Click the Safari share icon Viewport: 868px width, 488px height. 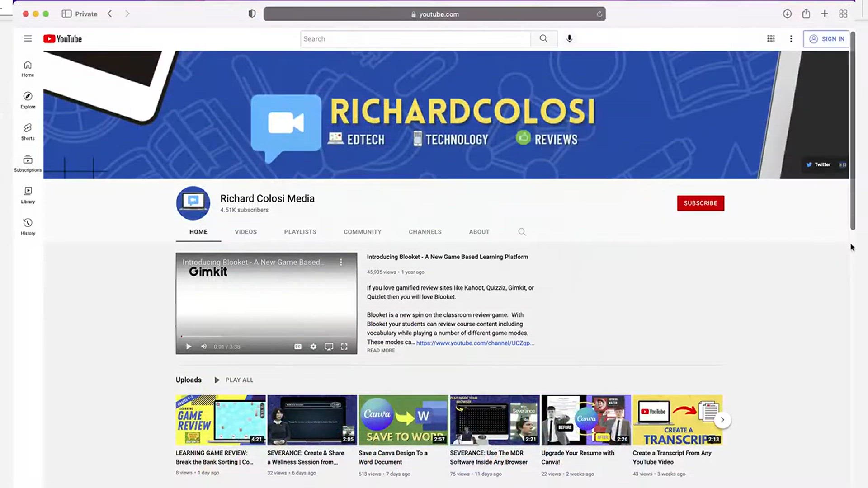(806, 14)
